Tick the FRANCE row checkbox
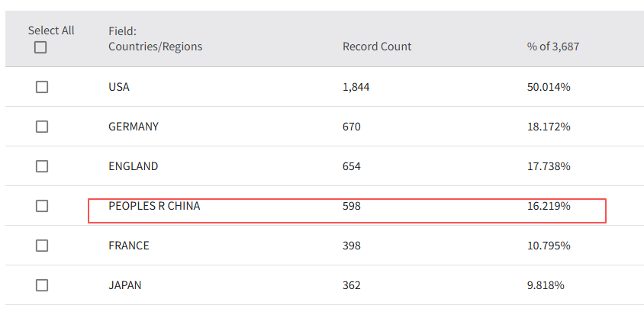 (42, 246)
